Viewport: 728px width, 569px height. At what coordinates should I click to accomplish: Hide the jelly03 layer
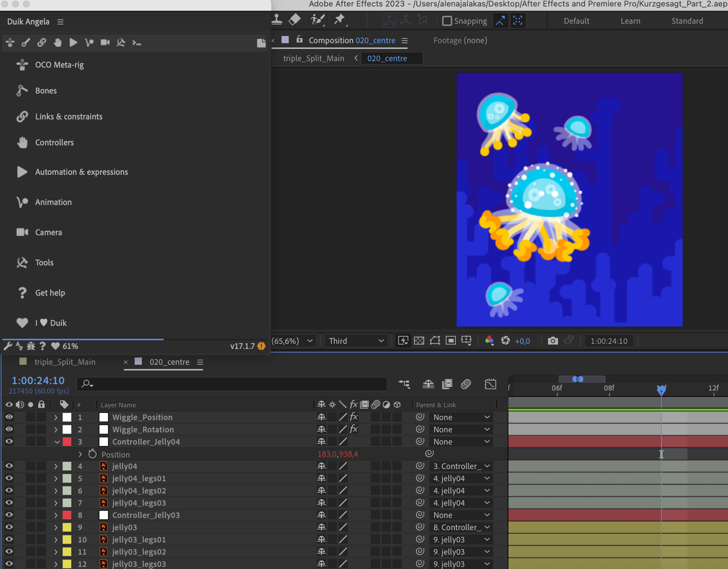click(x=9, y=527)
